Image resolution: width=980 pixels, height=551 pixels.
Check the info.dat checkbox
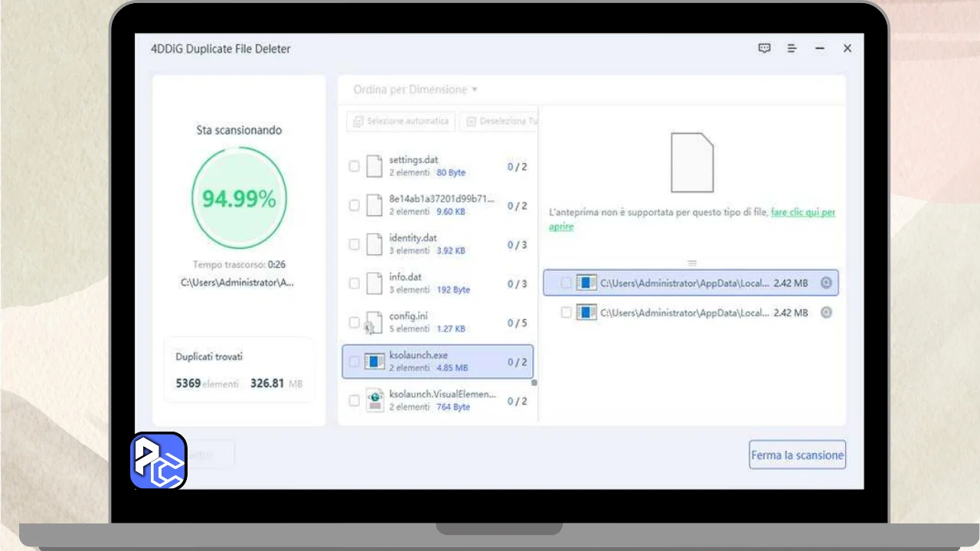click(354, 283)
